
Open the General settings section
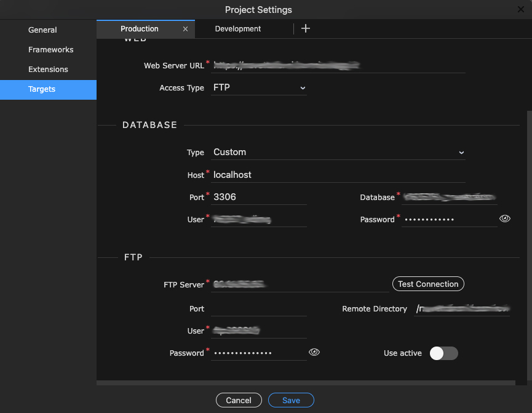click(x=48, y=30)
